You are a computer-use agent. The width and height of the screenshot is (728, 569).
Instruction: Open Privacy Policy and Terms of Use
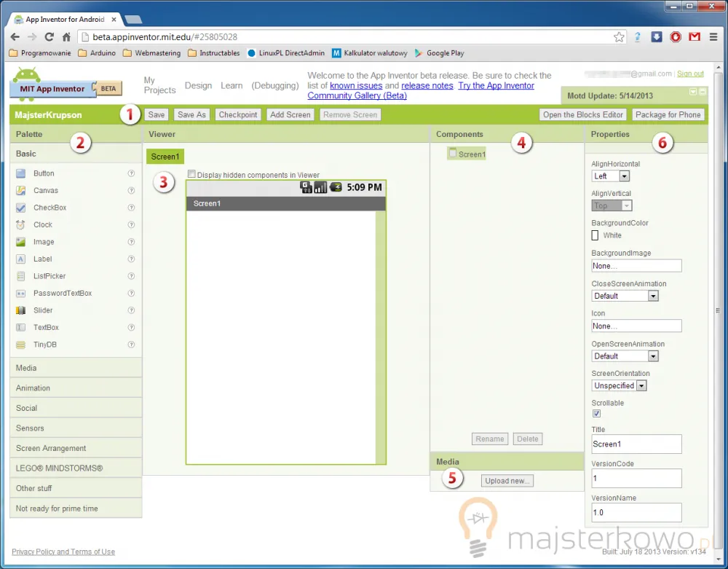63,552
